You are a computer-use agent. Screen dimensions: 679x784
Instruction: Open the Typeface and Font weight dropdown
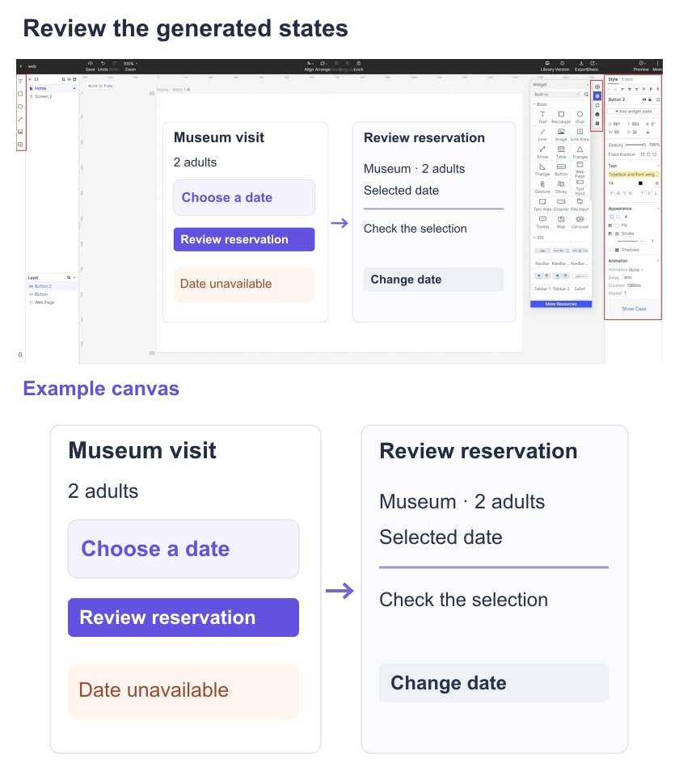634,175
